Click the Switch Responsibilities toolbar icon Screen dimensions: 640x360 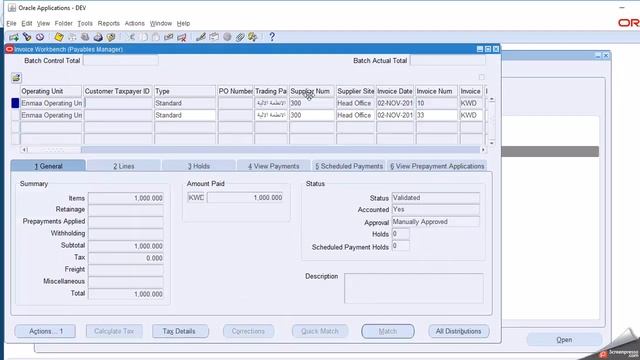(85, 37)
